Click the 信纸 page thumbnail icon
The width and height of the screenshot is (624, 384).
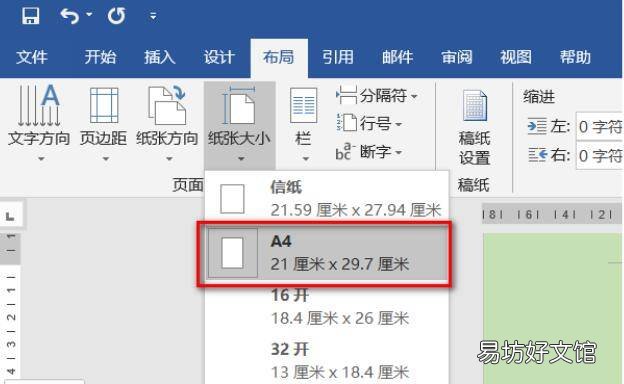pyautogui.click(x=232, y=199)
